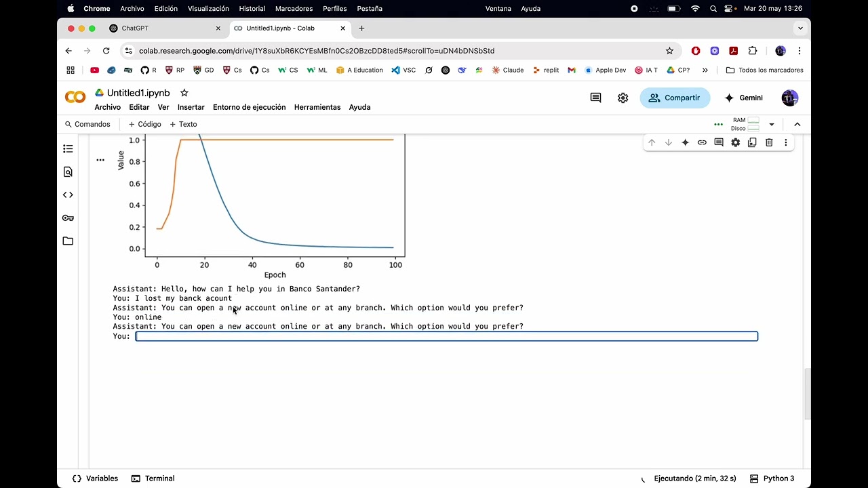Add a text cell with Texto

pyautogui.click(x=183, y=124)
